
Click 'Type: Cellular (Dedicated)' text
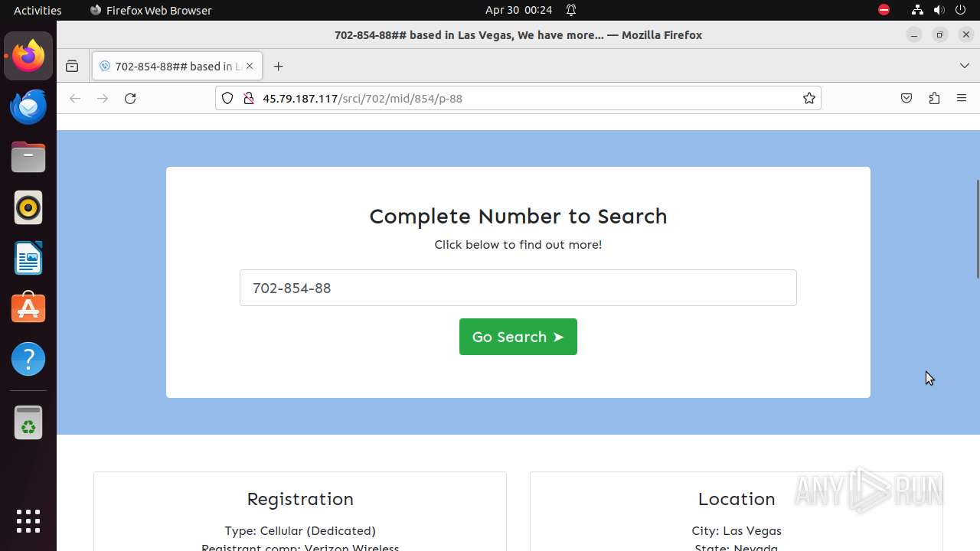(300, 530)
